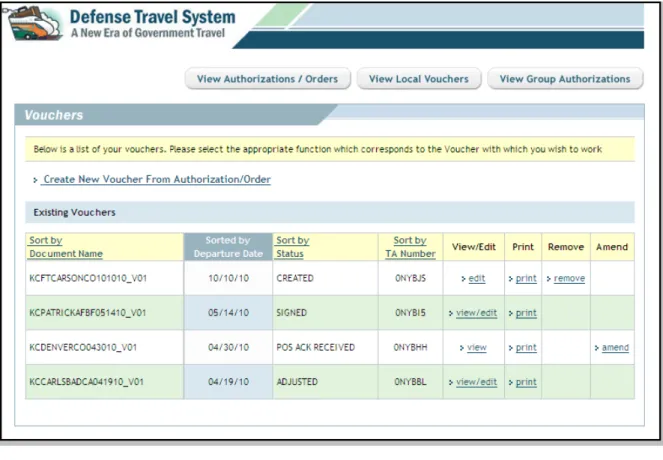Select document name KCFTCARSONCO101010_V01

click(x=88, y=279)
